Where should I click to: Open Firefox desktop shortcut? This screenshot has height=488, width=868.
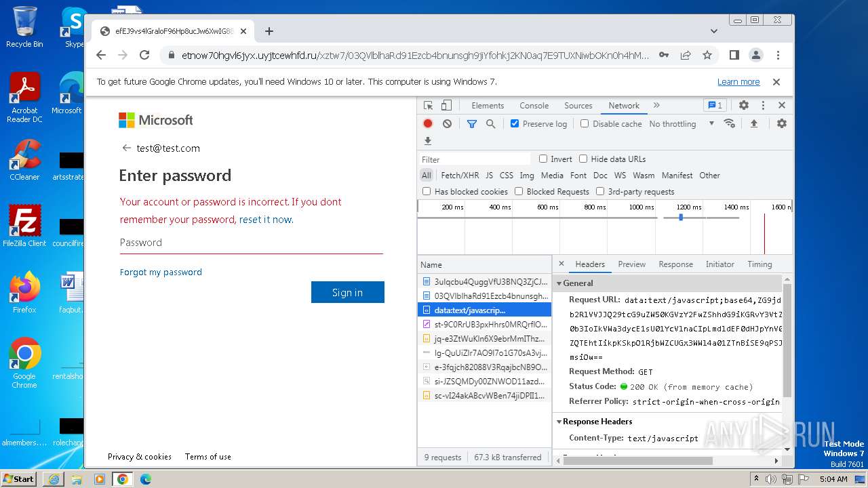pos(24,293)
